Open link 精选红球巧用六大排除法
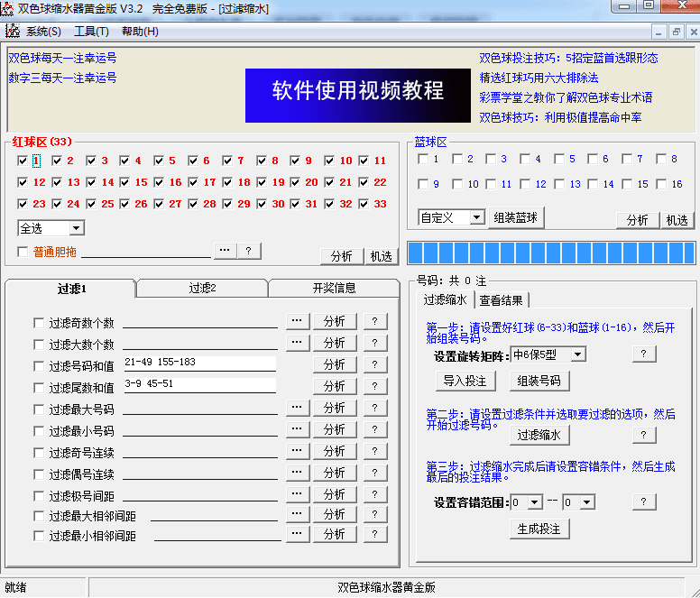Viewport: 700px width, 598px height. pyautogui.click(x=539, y=78)
